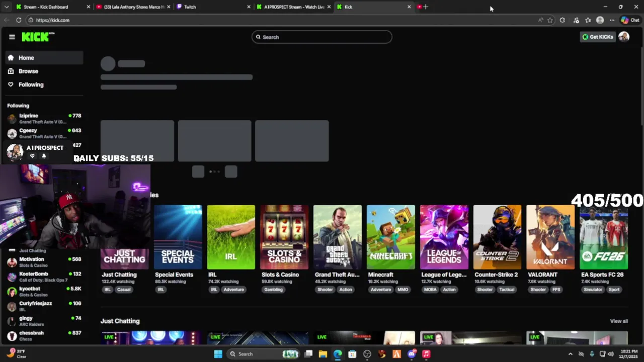Open Microsoft Store from taskbar

click(352, 354)
